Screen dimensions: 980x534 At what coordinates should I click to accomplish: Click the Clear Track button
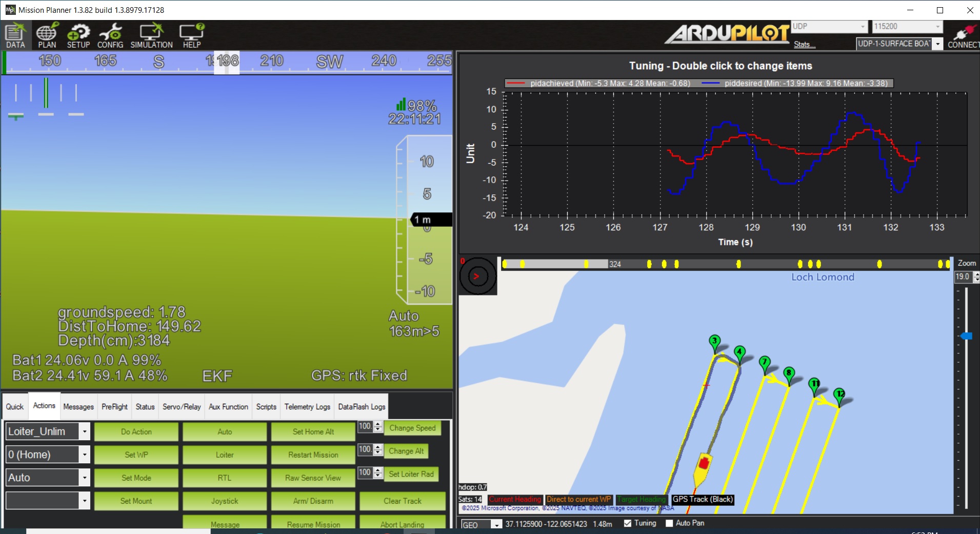[x=403, y=501]
